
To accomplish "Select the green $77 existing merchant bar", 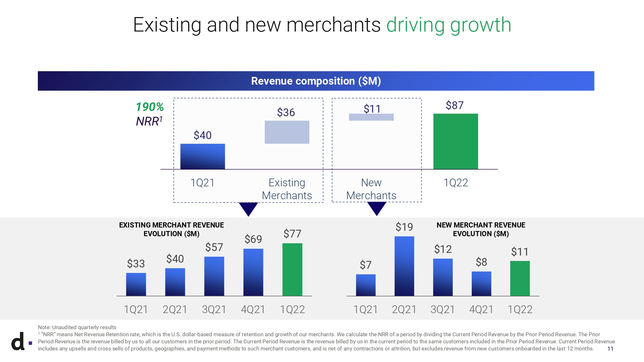I will click(x=292, y=269).
